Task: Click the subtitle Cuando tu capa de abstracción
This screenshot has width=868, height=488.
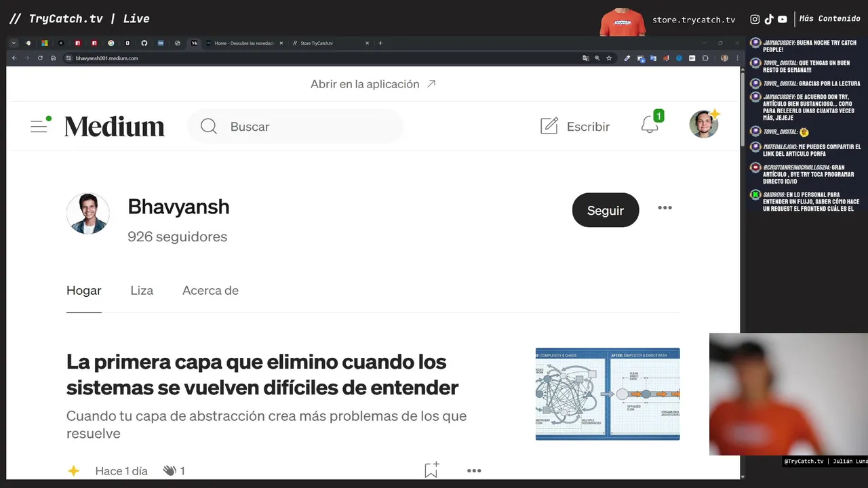Action: [x=267, y=424]
